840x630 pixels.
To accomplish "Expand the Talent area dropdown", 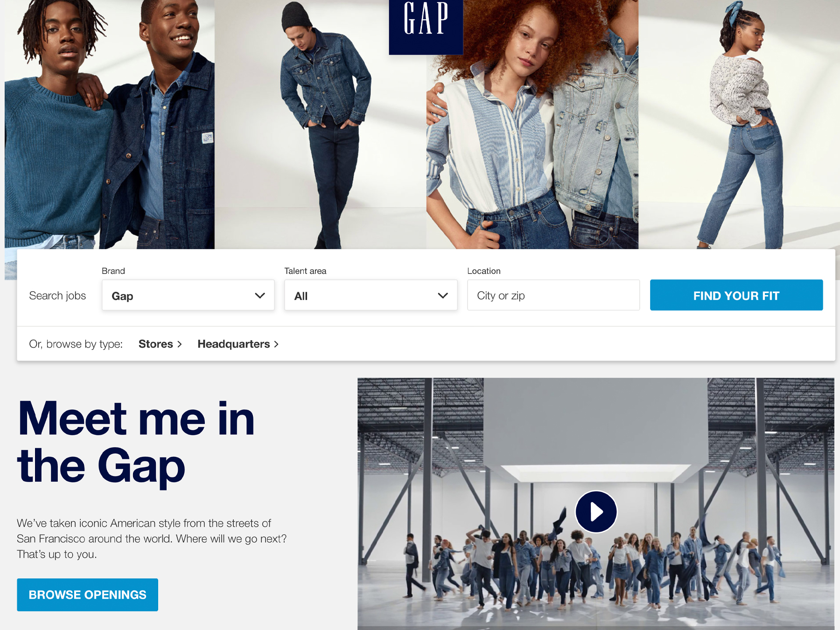I will (371, 295).
